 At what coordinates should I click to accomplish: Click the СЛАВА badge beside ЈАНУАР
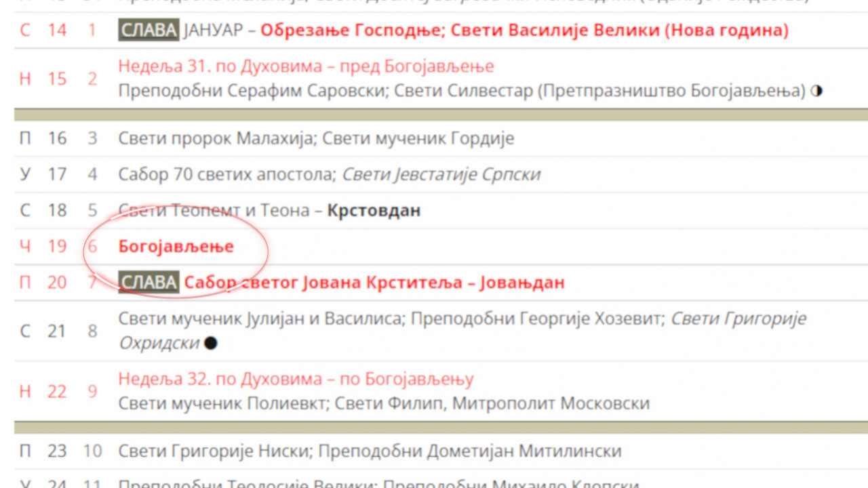(148, 30)
